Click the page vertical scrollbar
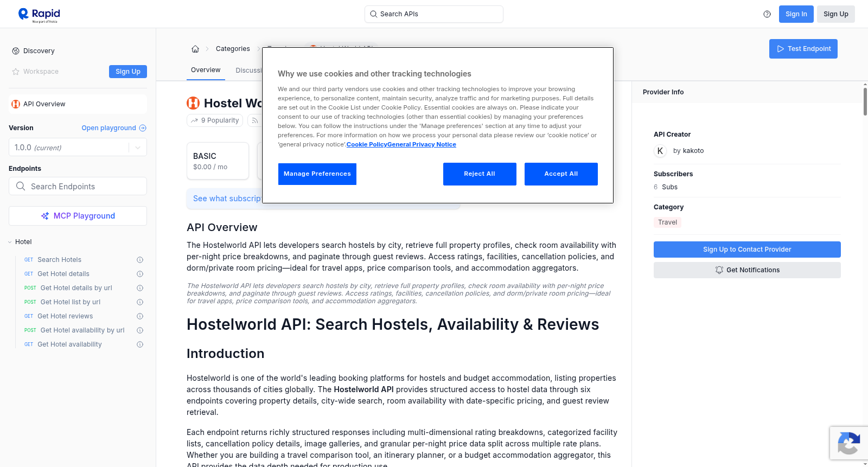Screen dimensions: 868x467 pyautogui.click(x=865, y=101)
